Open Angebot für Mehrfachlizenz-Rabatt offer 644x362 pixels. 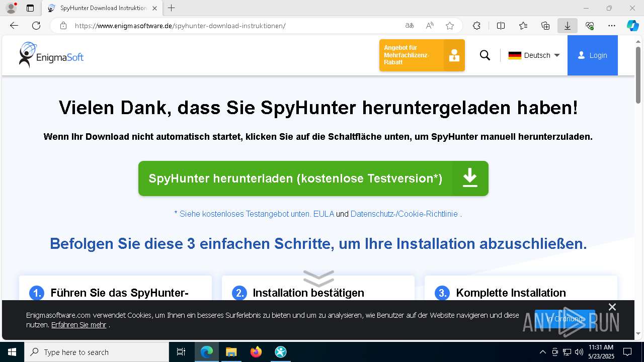[x=422, y=55]
